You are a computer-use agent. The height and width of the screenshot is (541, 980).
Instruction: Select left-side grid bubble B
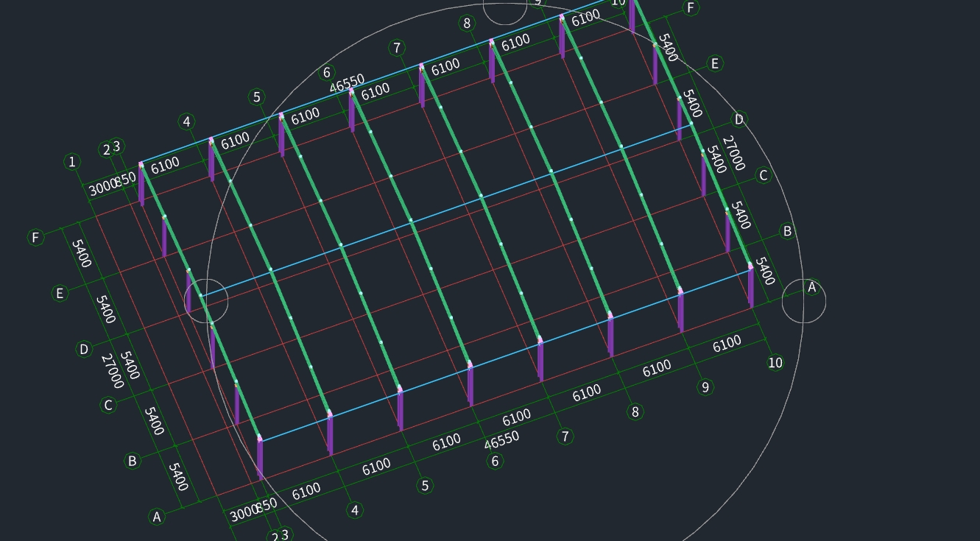click(133, 461)
